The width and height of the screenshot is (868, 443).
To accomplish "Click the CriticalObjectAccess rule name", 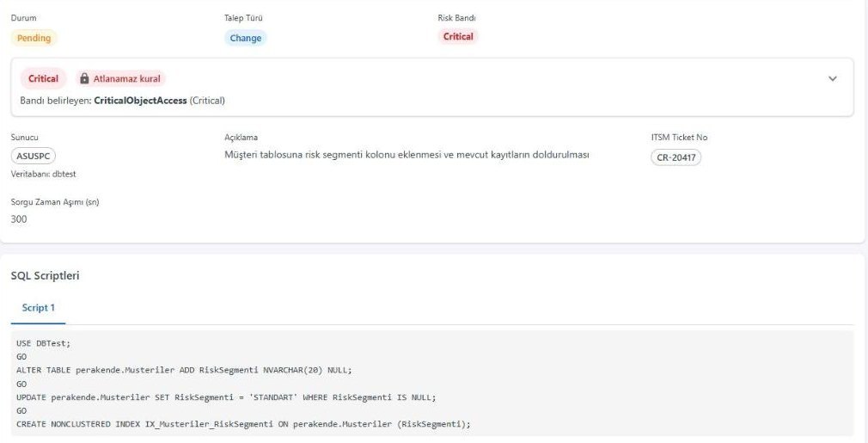I will pos(141,101).
